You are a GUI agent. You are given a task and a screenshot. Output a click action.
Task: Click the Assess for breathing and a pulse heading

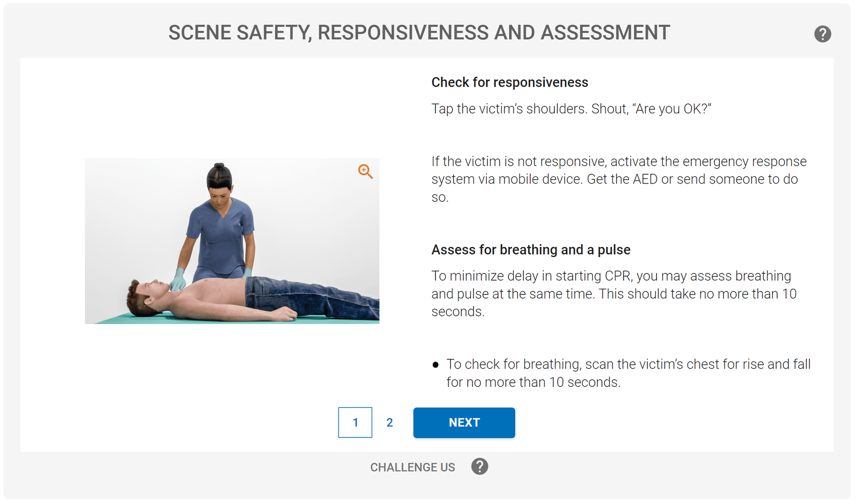[531, 250]
